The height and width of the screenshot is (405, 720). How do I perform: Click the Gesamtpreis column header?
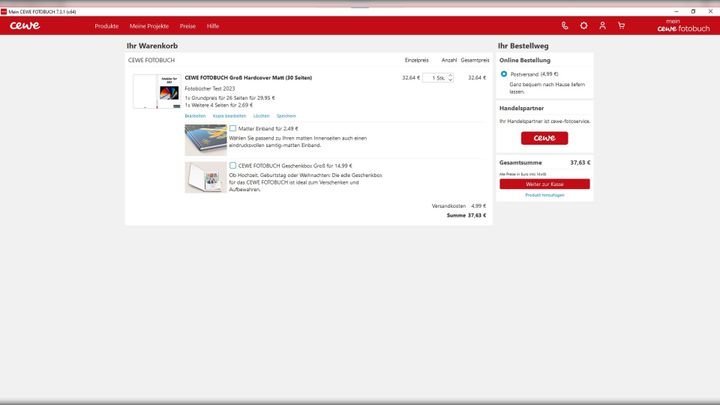pyautogui.click(x=475, y=60)
